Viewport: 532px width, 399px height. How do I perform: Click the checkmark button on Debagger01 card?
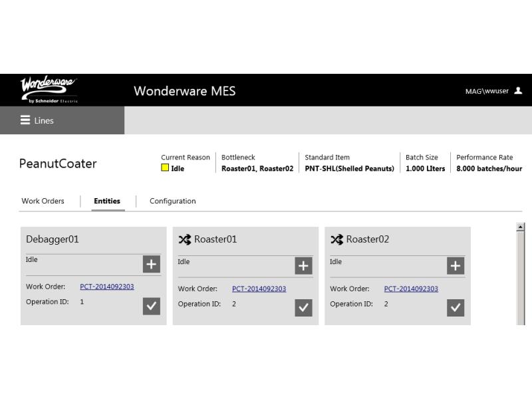[152, 306]
